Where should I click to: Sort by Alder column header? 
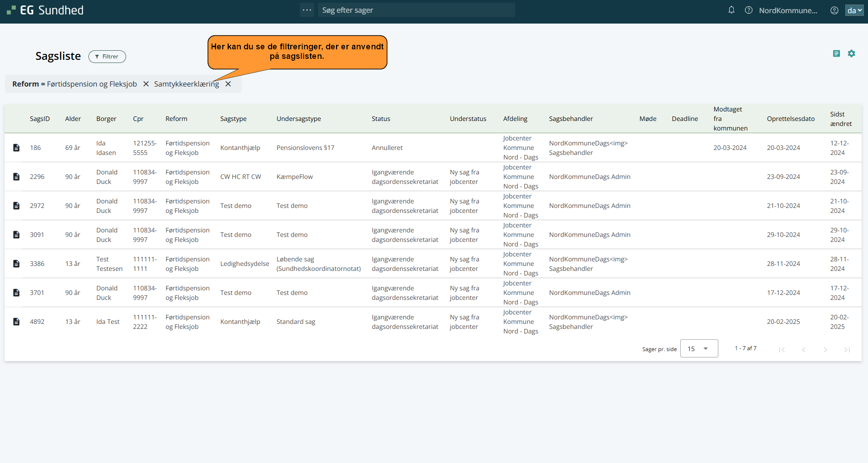tap(73, 119)
